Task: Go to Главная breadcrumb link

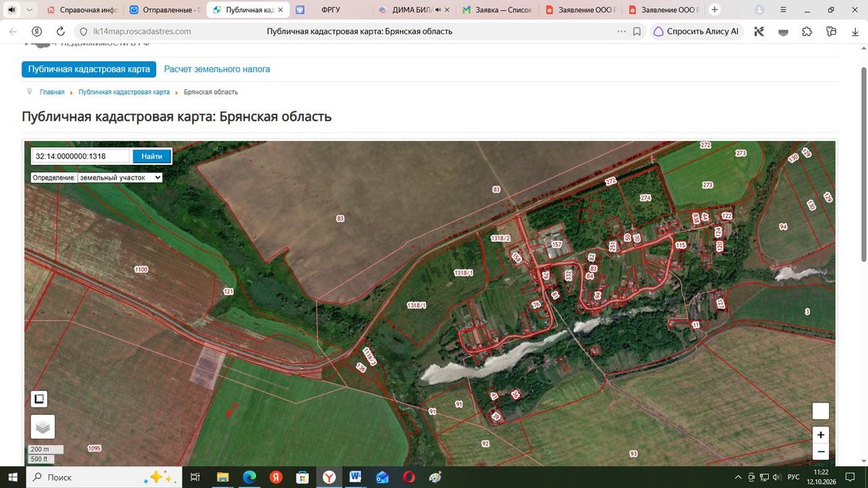Action: pyautogui.click(x=52, y=93)
